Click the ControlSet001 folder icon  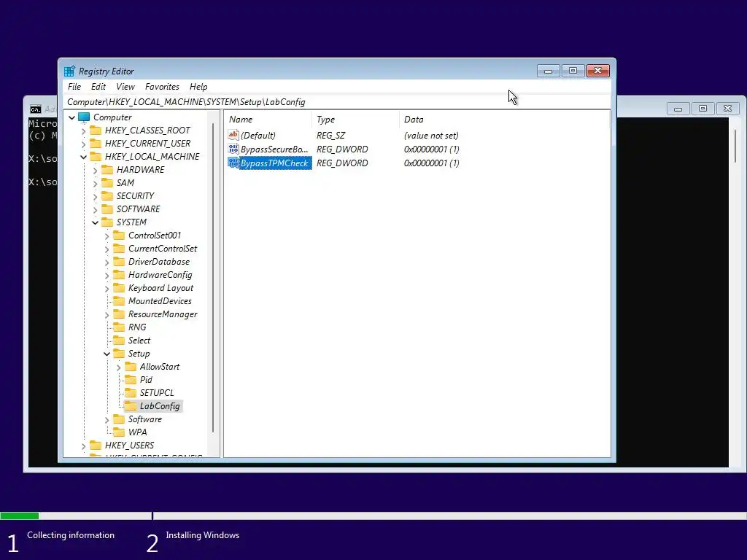[x=119, y=236]
